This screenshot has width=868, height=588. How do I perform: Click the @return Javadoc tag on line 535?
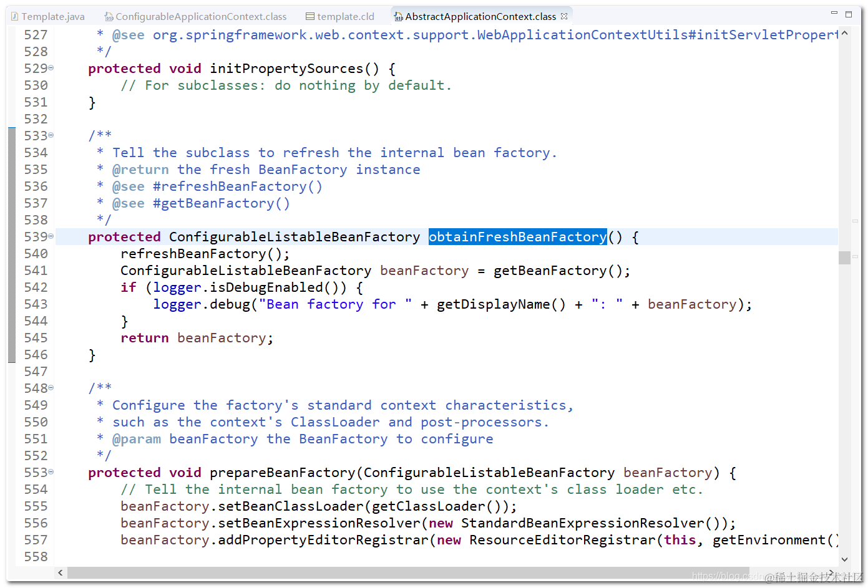[140, 170]
